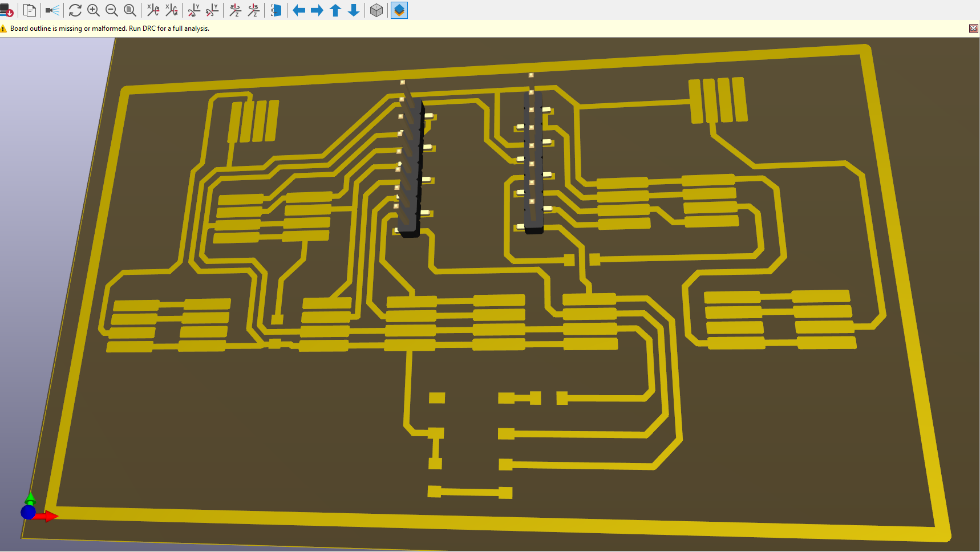
Task: Toggle the appearance manager layers button
Action: coord(399,10)
